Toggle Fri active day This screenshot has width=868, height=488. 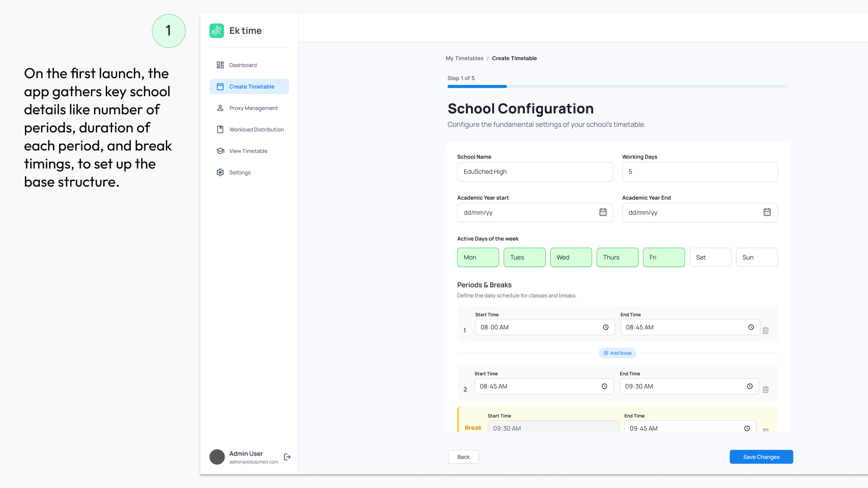pos(664,258)
